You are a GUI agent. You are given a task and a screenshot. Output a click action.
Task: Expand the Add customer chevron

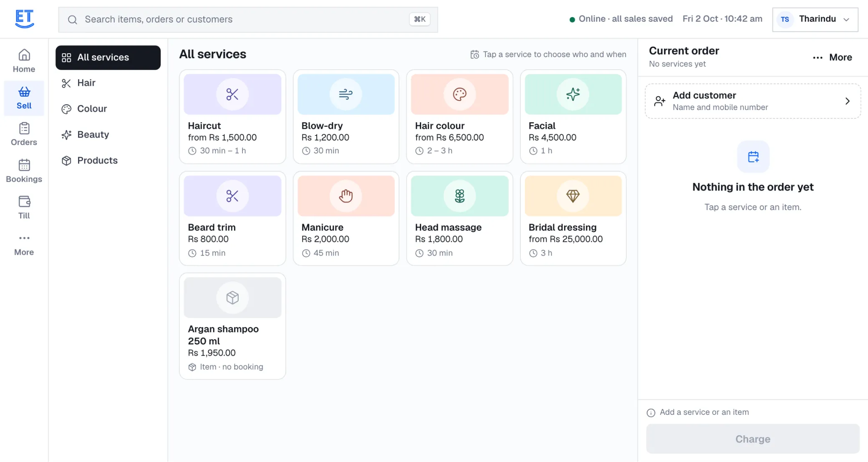point(848,101)
